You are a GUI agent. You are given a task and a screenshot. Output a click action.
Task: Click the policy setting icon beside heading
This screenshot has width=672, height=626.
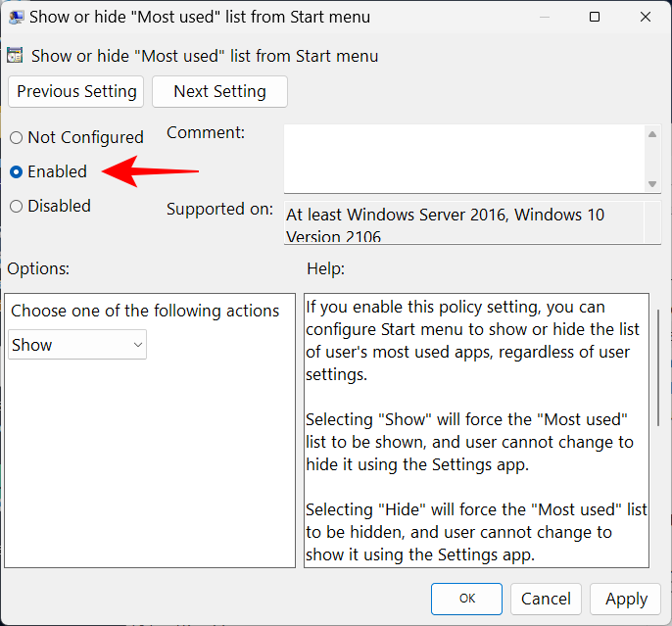(15, 56)
